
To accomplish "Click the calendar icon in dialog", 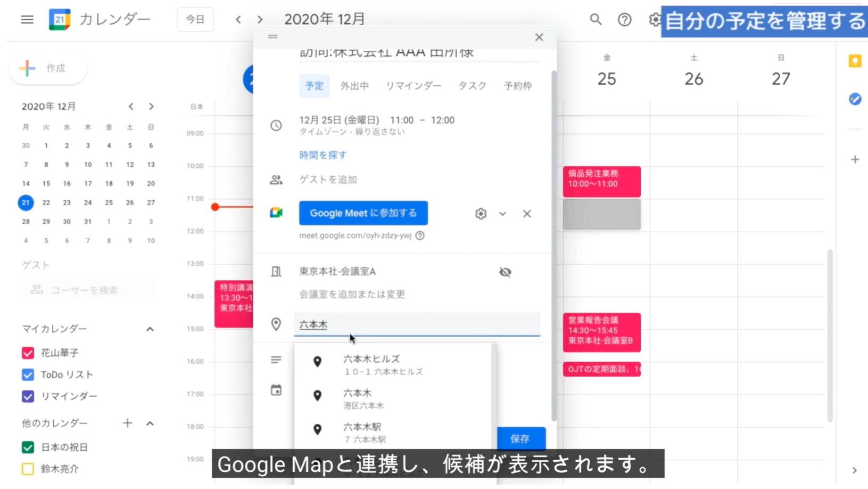I will coord(276,390).
